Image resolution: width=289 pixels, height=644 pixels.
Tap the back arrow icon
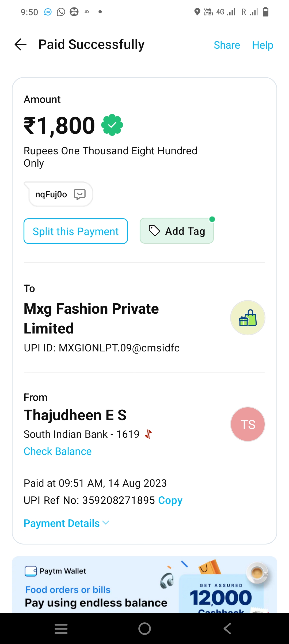[x=21, y=44]
